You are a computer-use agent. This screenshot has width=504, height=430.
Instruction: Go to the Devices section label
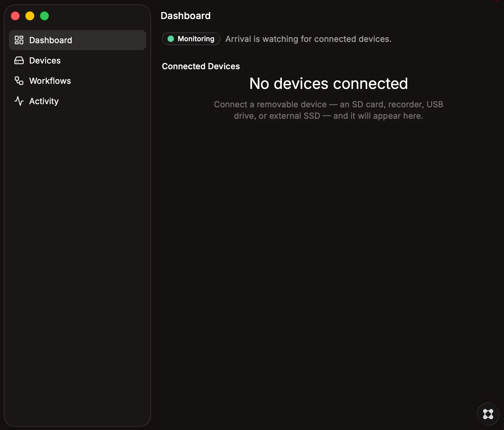point(45,60)
